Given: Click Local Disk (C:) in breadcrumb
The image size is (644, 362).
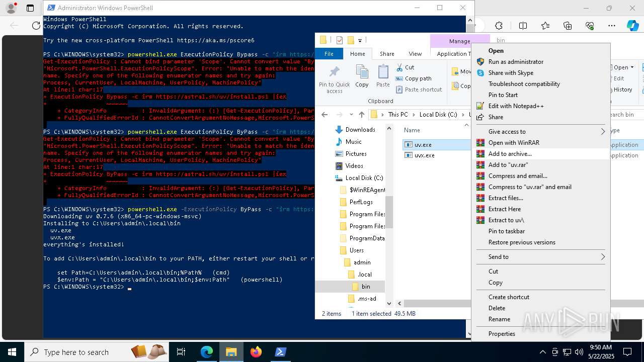Looking at the screenshot, I should tap(438, 115).
